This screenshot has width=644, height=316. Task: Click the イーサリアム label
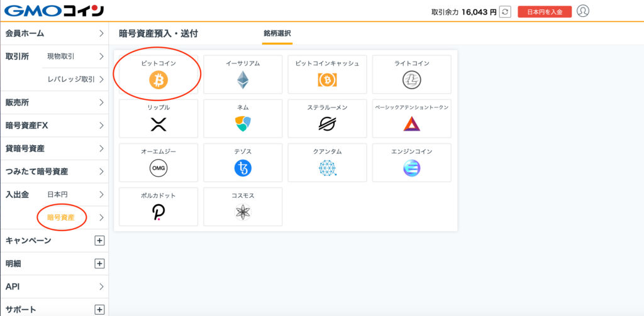(x=243, y=63)
